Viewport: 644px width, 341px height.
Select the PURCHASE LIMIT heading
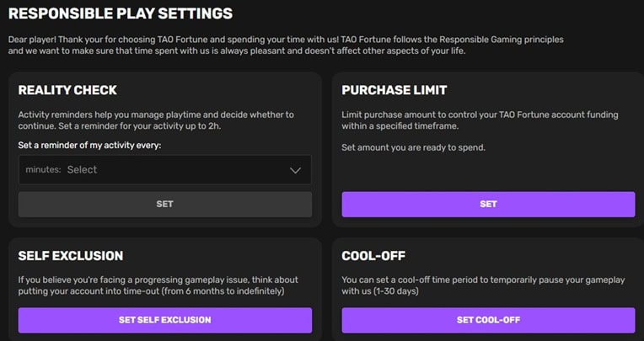(394, 90)
